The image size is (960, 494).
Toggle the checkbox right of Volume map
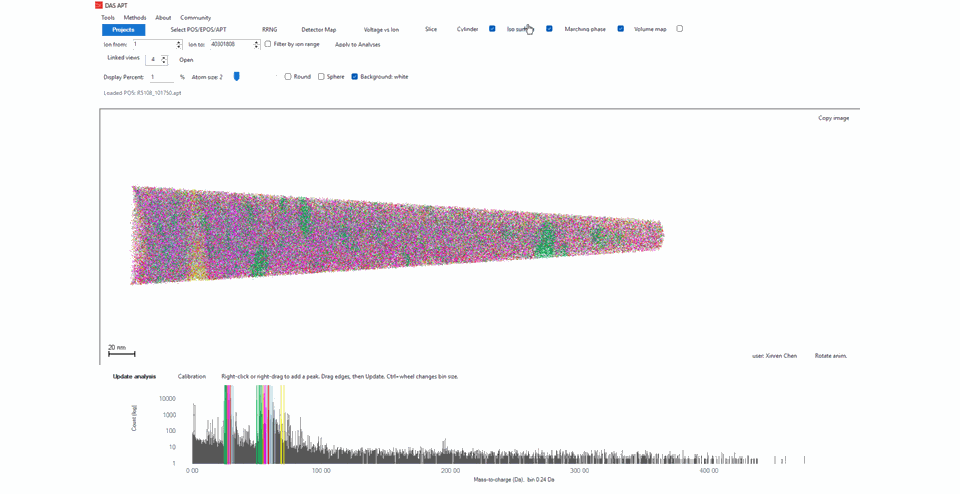(680, 29)
